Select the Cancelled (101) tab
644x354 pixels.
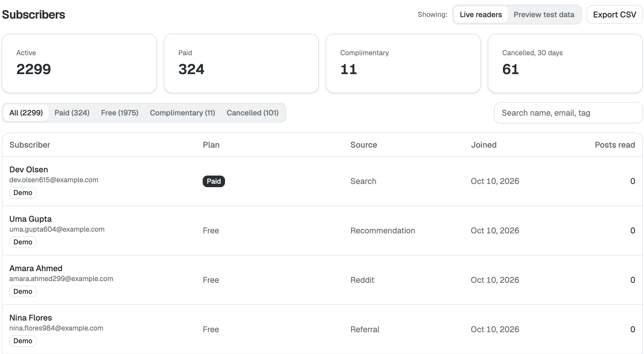(x=253, y=113)
